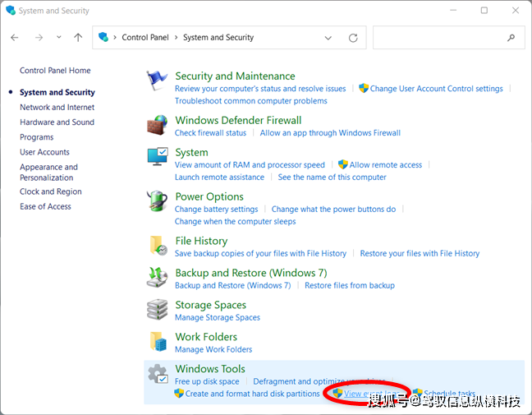The width and height of the screenshot is (532, 415).
Task: Open Backup and Restore (Windows 7) heading
Action: coord(251,273)
